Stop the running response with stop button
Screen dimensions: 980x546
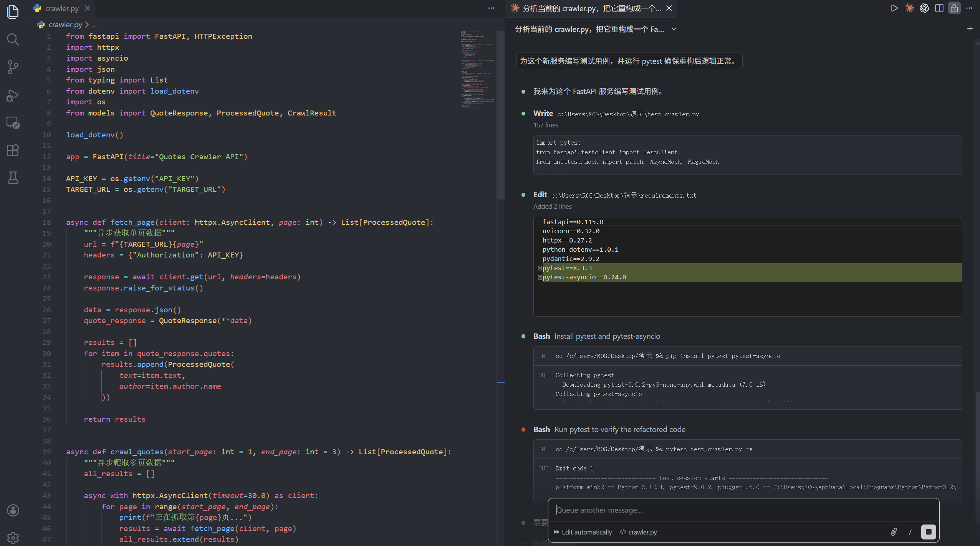928,532
